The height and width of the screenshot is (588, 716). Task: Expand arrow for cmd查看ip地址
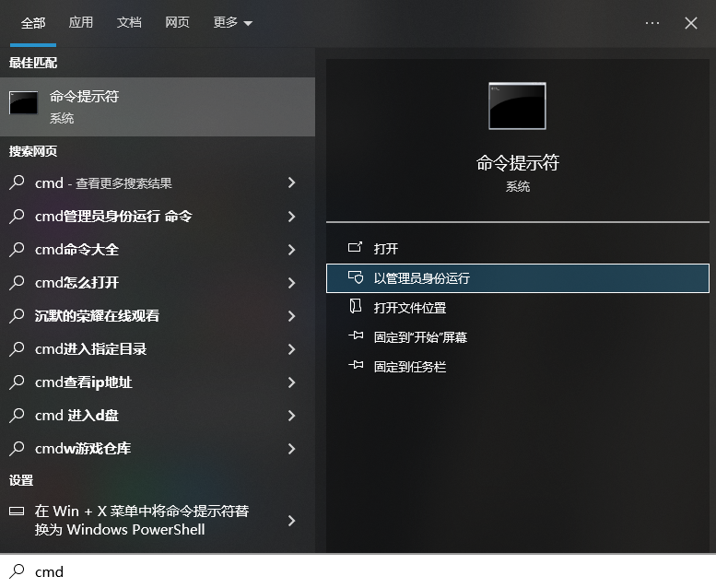(292, 382)
